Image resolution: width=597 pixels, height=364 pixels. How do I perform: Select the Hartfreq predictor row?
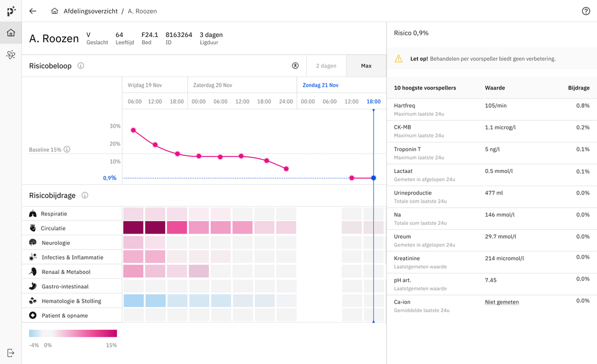pos(491,109)
